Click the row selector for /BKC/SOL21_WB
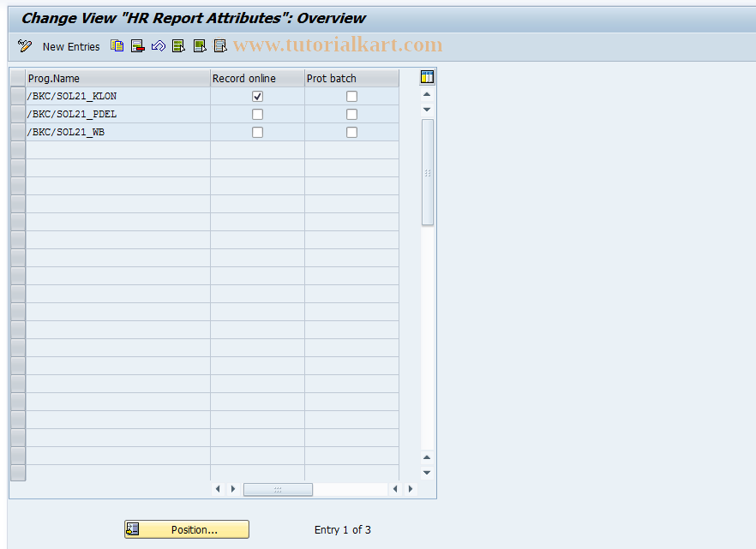The width and height of the screenshot is (756, 549). pos(18,132)
